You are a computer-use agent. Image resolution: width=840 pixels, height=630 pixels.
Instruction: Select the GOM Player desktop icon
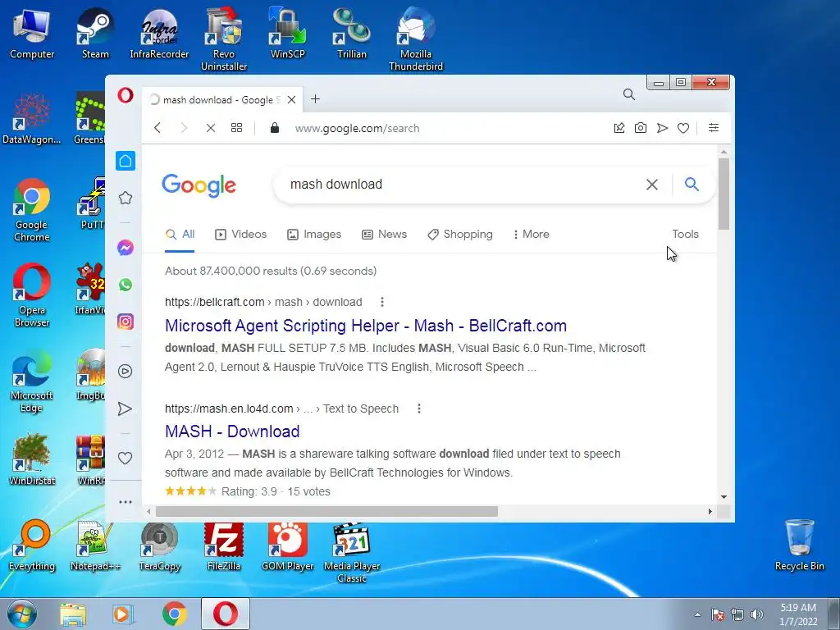288,546
